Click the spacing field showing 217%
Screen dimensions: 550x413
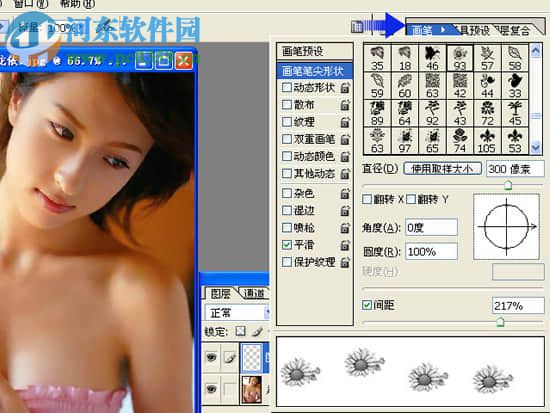(x=518, y=306)
